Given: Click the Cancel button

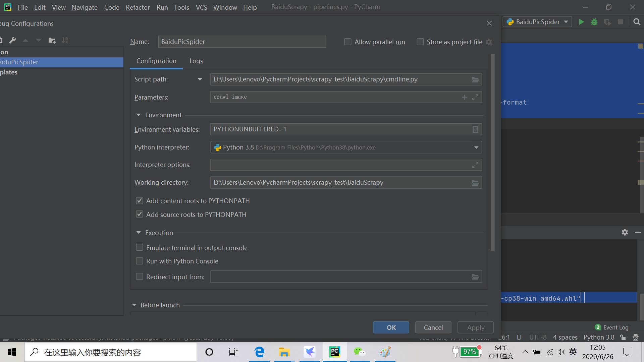Looking at the screenshot, I should (x=433, y=327).
